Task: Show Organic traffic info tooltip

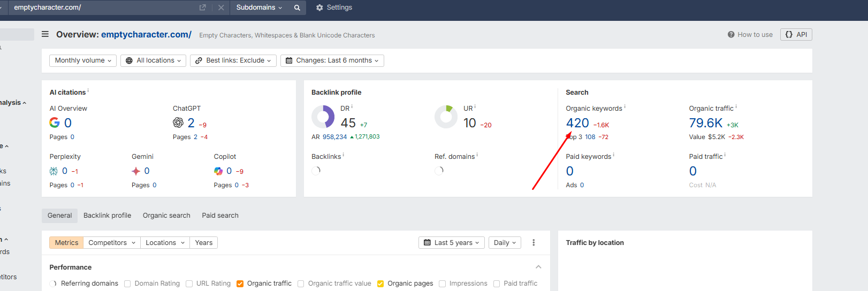Action: point(736,106)
